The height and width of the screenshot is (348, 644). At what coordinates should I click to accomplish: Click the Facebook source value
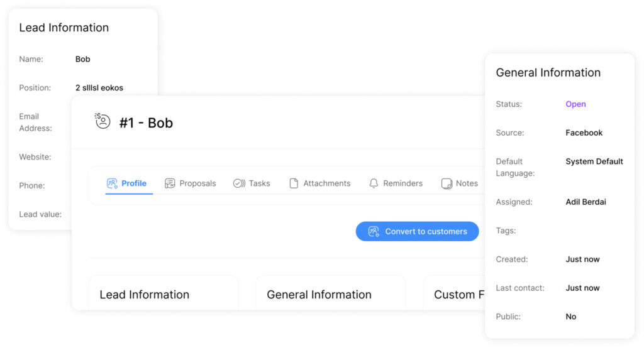point(584,133)
